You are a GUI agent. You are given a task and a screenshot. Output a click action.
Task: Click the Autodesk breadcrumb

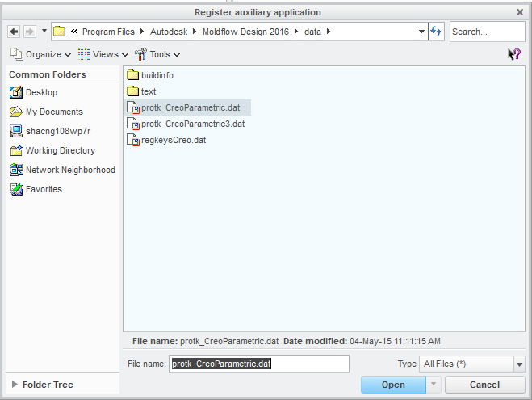pyautogui.click(x=169, y=32)
